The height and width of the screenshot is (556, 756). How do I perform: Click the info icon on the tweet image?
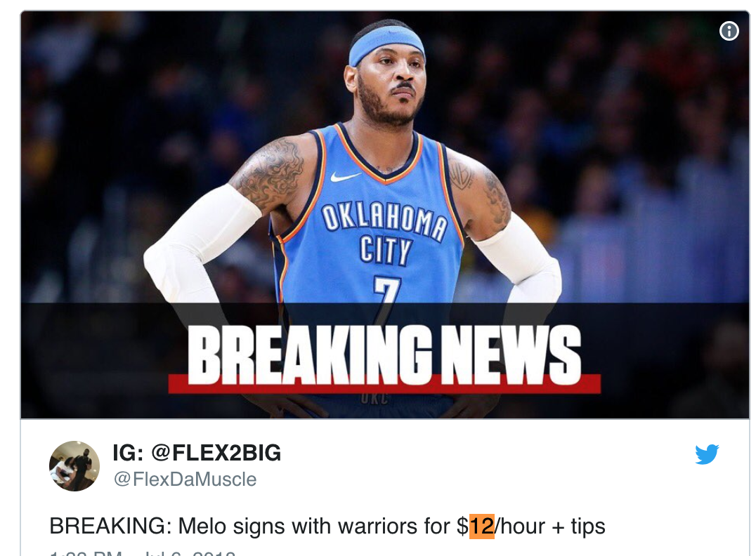coord(729,31)
